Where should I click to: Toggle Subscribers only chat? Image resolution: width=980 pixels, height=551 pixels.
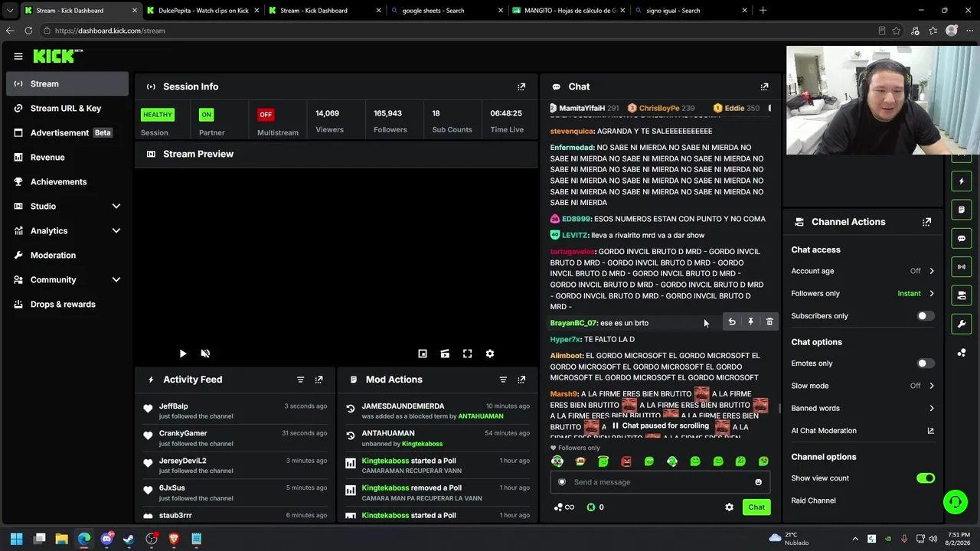point(926,316)
